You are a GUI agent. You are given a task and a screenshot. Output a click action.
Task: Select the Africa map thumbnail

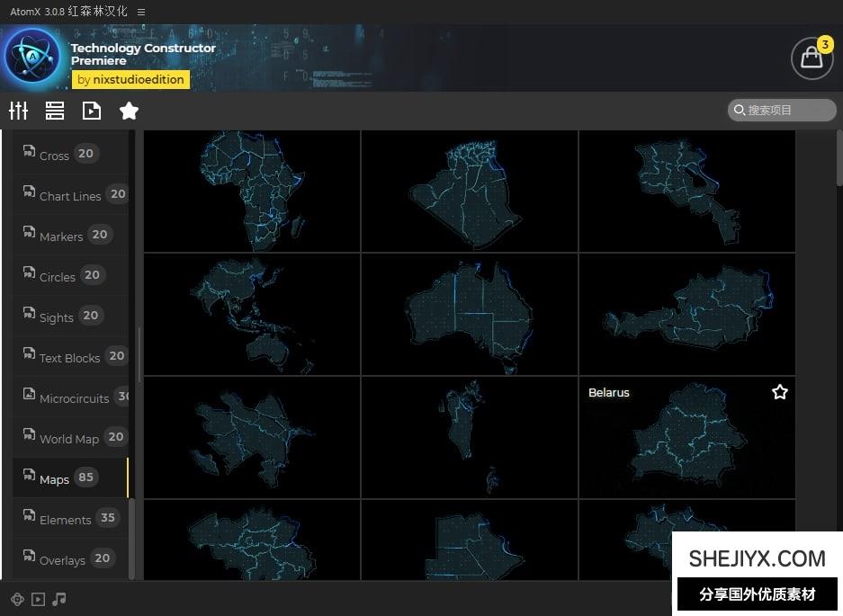click(252, 191)
